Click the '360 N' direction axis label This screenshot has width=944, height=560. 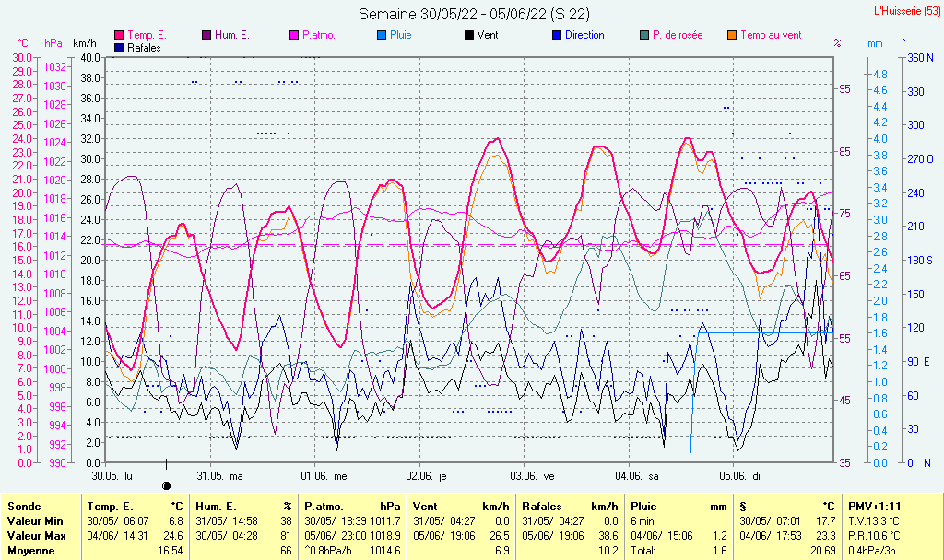[921, 58]
